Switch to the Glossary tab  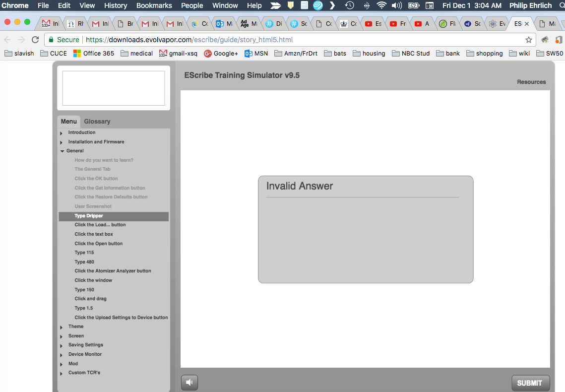coord(97,122)
